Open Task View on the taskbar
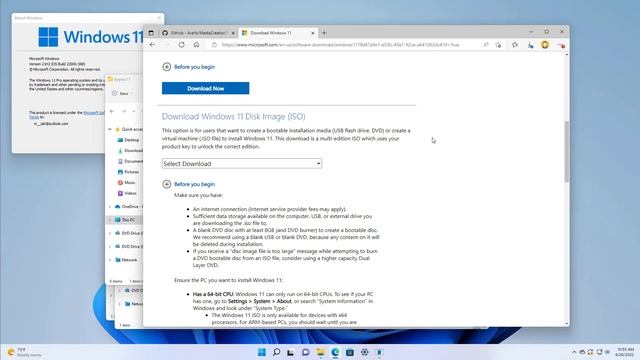Viewport: 640px width, 360px height. point(291,352)
